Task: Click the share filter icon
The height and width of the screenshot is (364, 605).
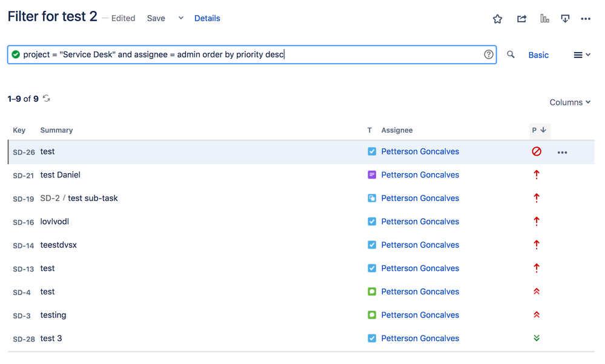Action: tap(521, 19)
